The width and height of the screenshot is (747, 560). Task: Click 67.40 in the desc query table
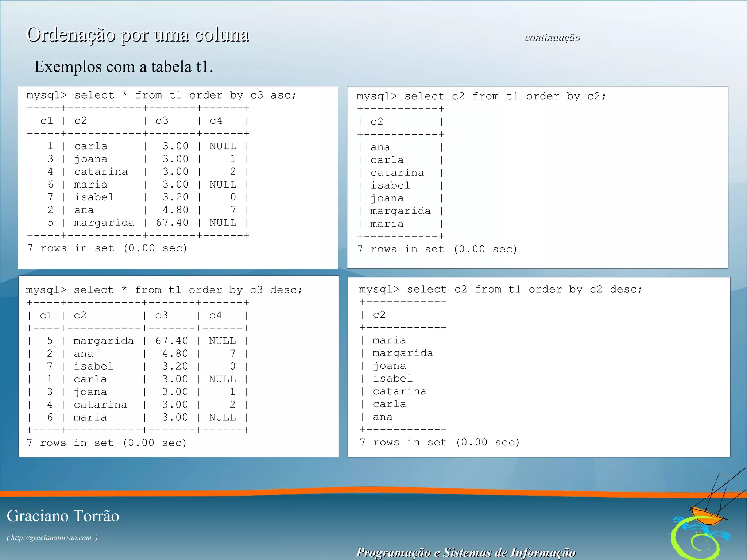(172, 341)
